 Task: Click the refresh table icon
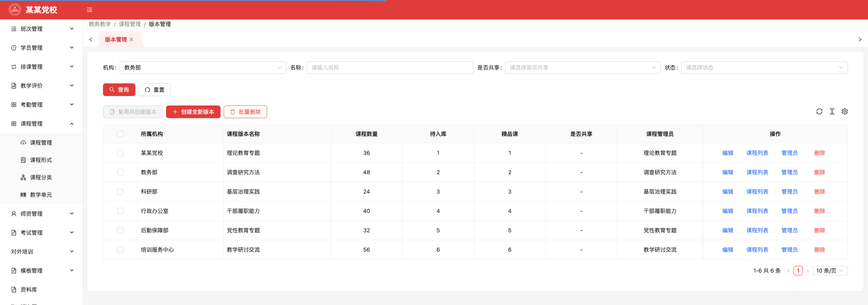819,111
